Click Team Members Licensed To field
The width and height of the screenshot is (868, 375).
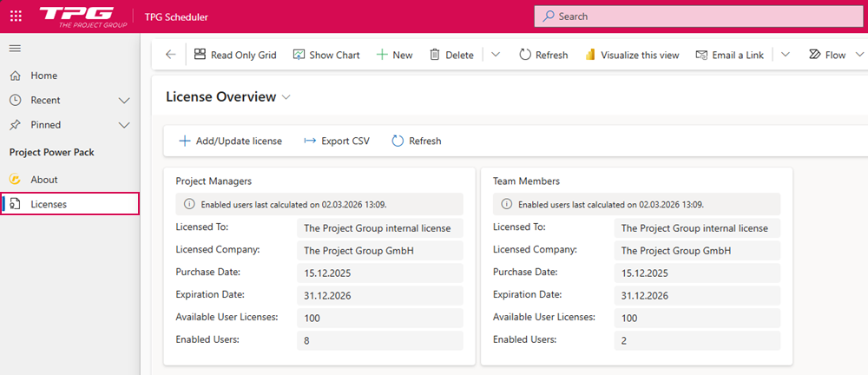point(698,228)
